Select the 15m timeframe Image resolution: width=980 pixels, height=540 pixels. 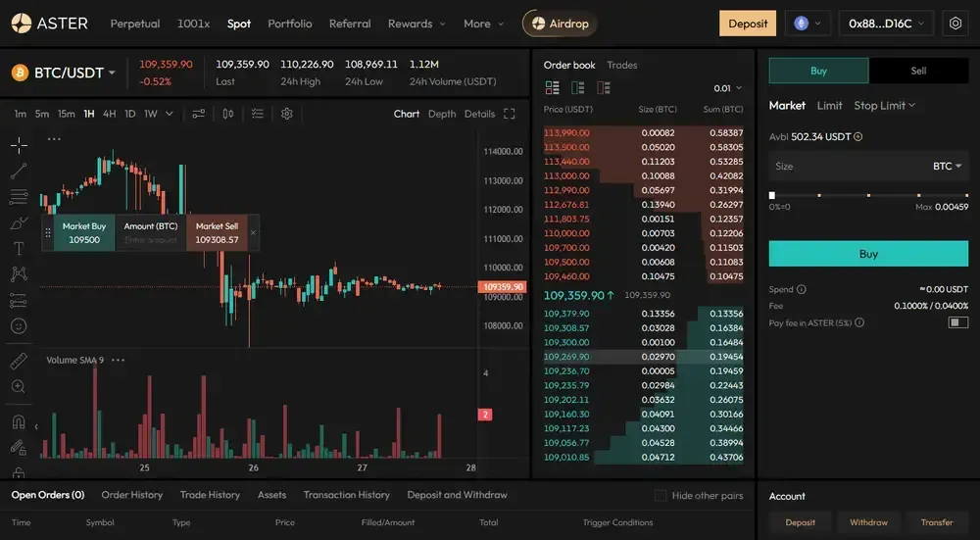[x=67, y=114]
